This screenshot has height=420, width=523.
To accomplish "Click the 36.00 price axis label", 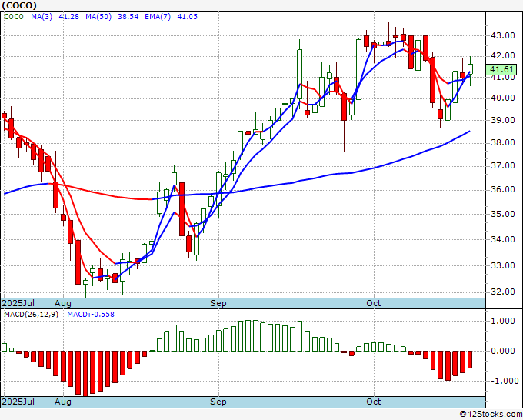I will coord(502,189).
